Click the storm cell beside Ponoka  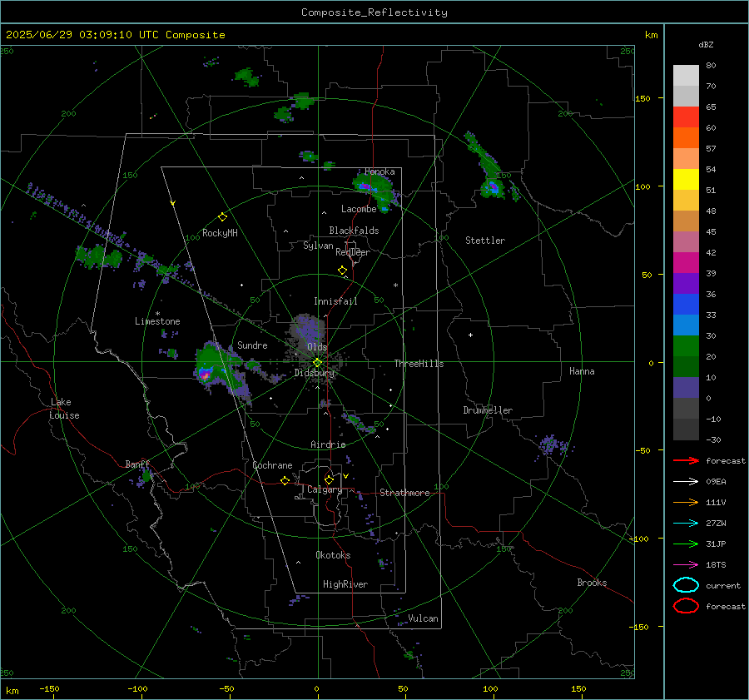click(x=377, y=189)
